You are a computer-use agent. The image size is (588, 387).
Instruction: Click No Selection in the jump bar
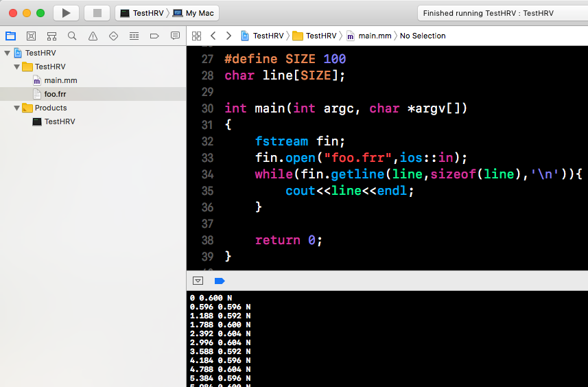click(x=423, y=36)
